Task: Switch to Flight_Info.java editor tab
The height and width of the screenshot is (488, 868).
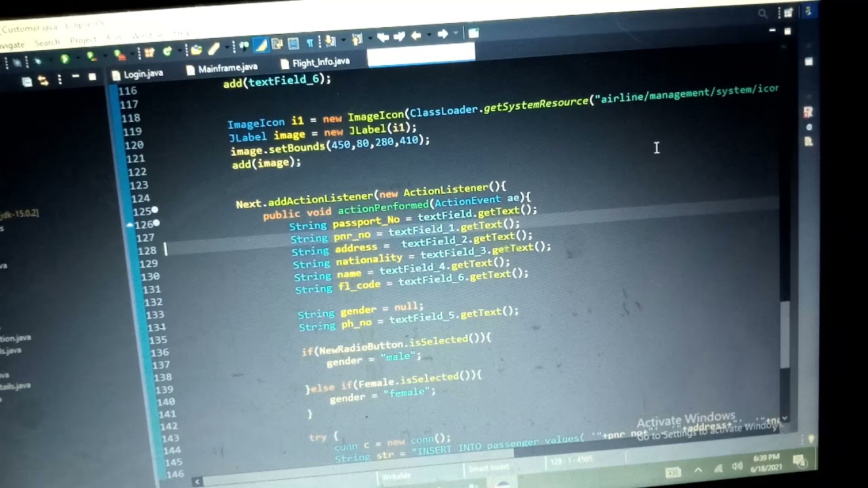Action: (x=316, y=63)
